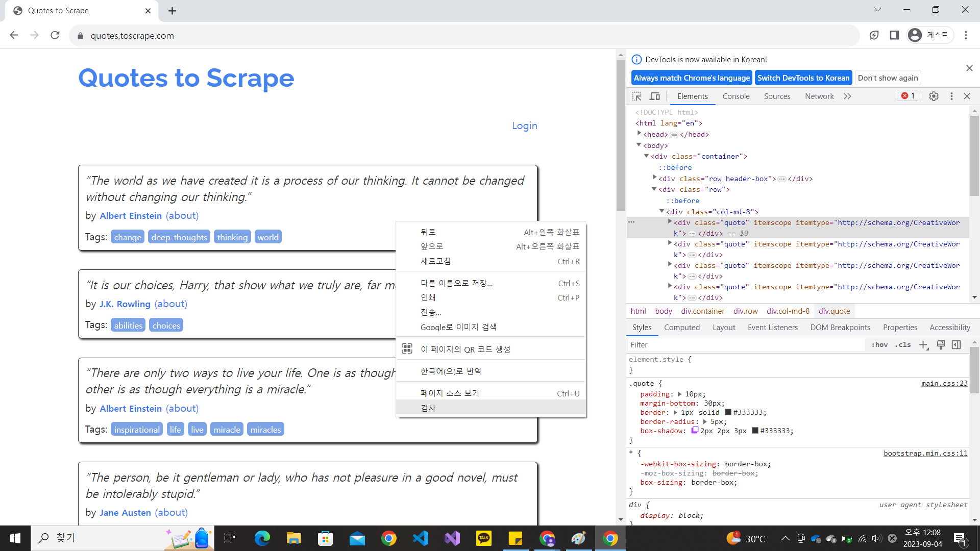Focus the styles Filter input field

pyautogui.click(x=745, y=345)
